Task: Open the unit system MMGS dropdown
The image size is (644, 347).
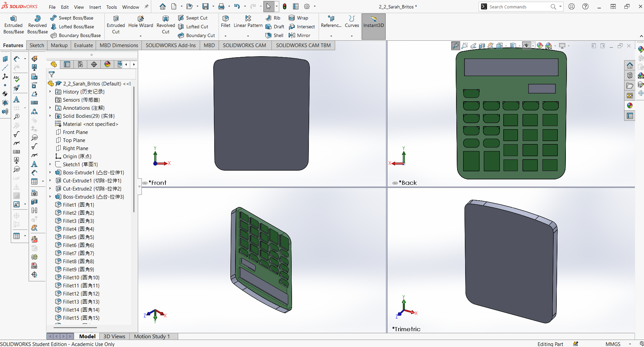Action: click(630, 344)
